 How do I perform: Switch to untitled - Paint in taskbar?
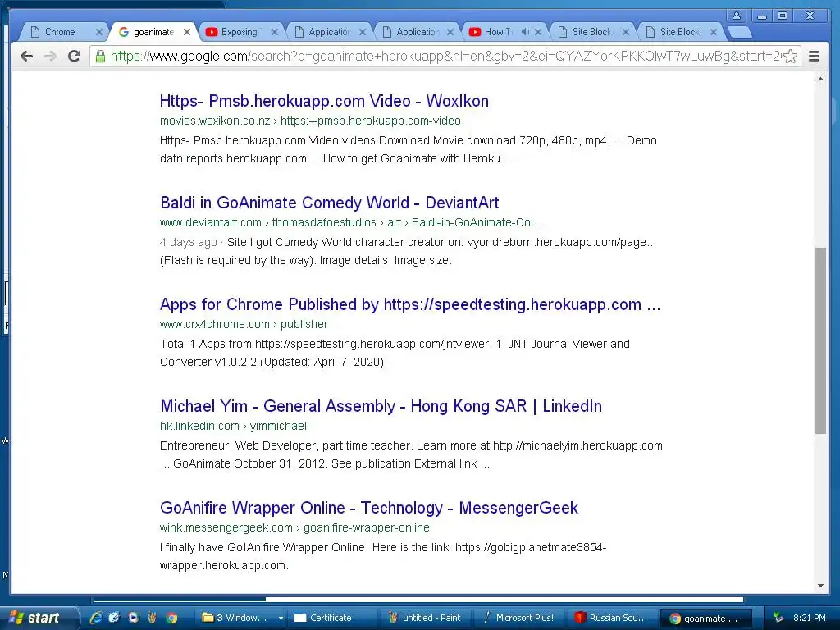click(x=427, y=618)
